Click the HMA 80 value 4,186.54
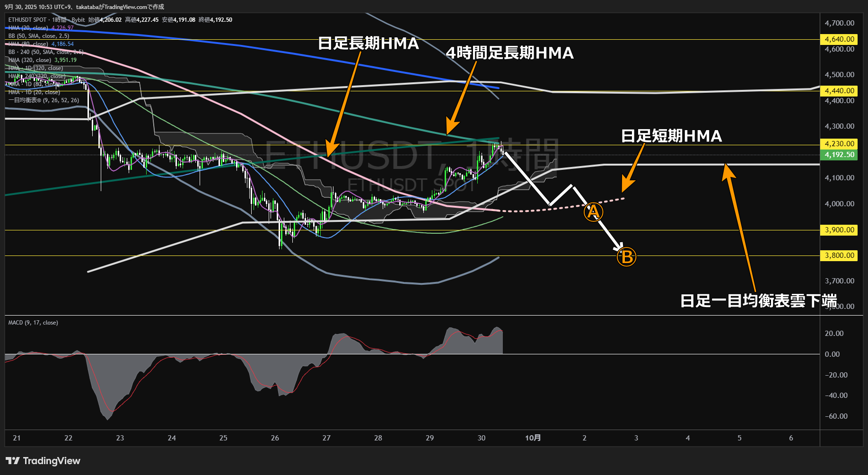 [62, 44]
